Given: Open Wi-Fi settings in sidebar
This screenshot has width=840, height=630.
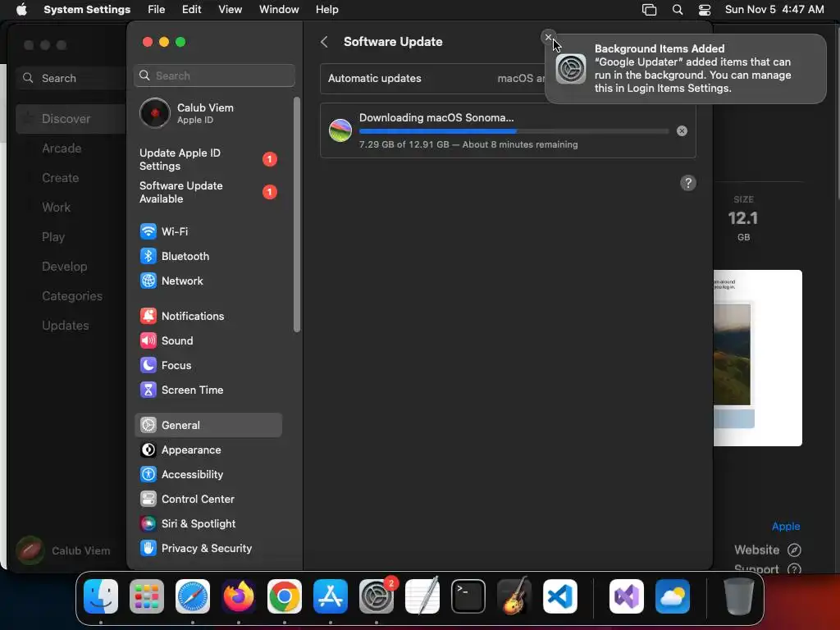Looking at the screenshot, I should point(208,231).
